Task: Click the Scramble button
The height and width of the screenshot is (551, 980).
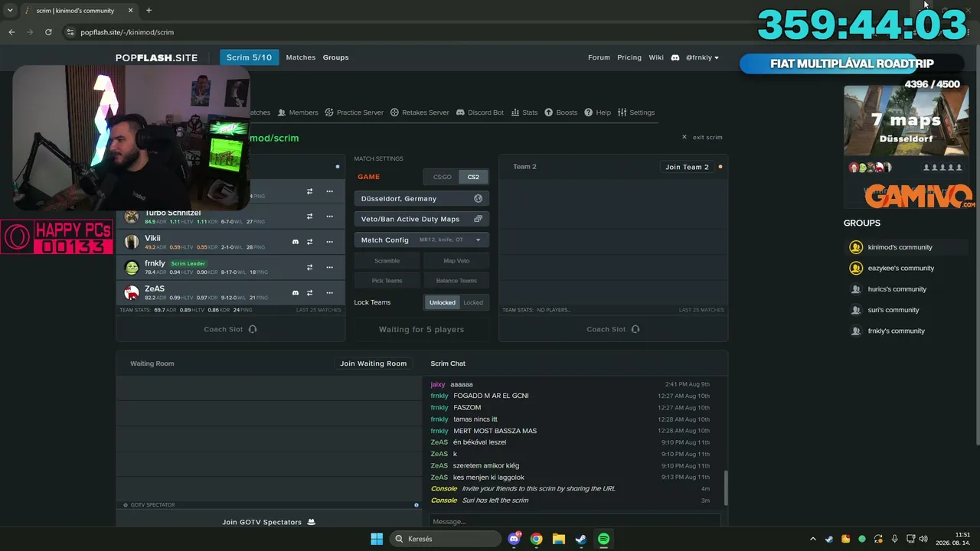Action: tap(387, 261)
